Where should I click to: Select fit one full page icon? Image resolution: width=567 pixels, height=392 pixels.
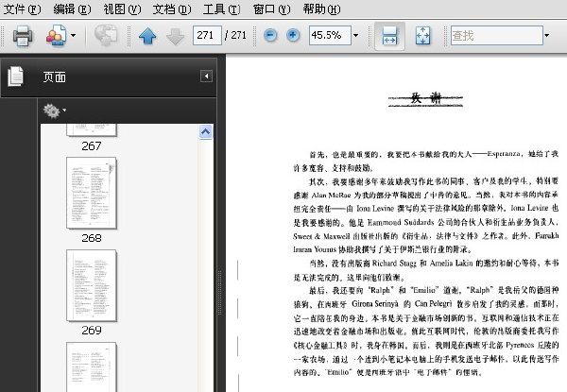(x=422, y=36)
